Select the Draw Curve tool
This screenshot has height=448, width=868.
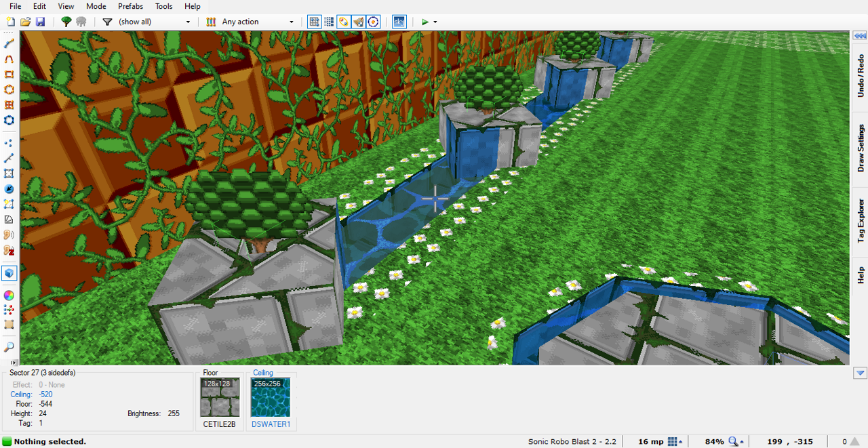click(x=9, y=59)
